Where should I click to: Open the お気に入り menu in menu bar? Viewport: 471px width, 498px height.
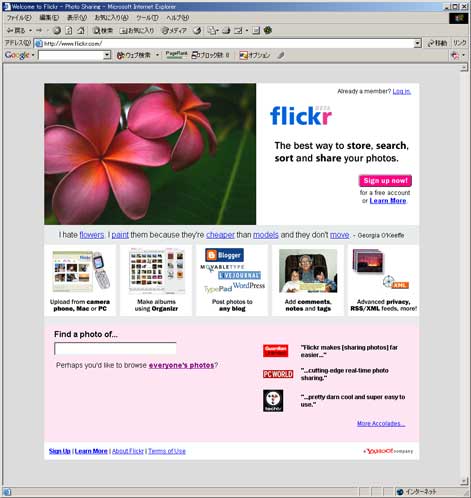pyautogui.click(x=111, y=18)
